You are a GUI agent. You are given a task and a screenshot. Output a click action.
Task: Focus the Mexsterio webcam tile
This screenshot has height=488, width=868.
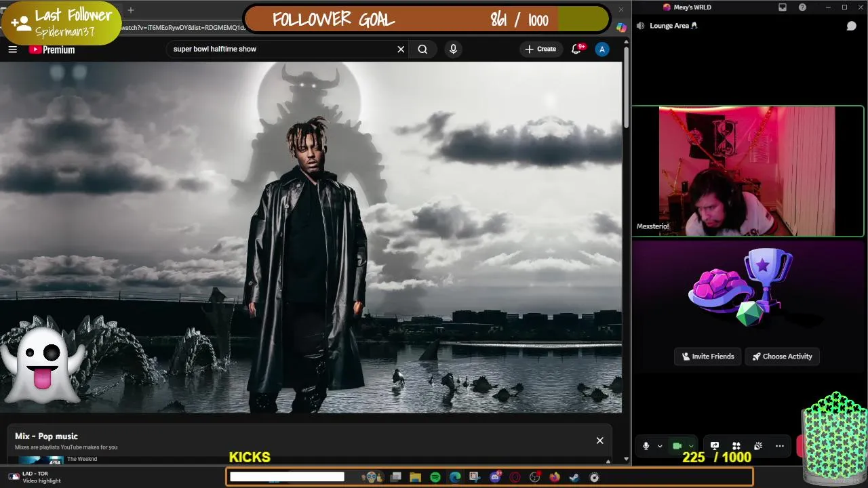coord(748,171)
